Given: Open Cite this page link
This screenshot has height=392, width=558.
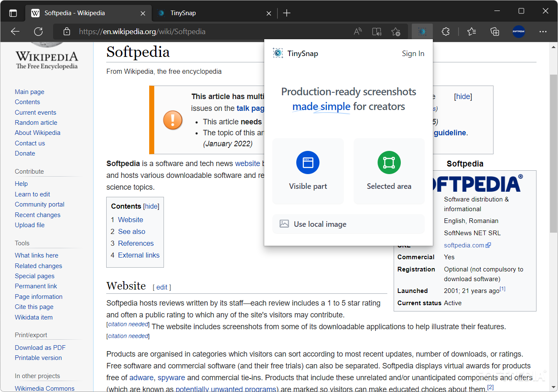Looking at the screenshot, I should pos(34,307).
